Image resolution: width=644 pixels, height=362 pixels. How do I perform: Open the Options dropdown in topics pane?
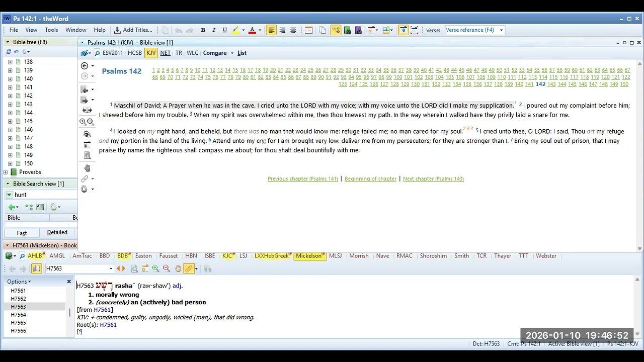tap(19, 282)
